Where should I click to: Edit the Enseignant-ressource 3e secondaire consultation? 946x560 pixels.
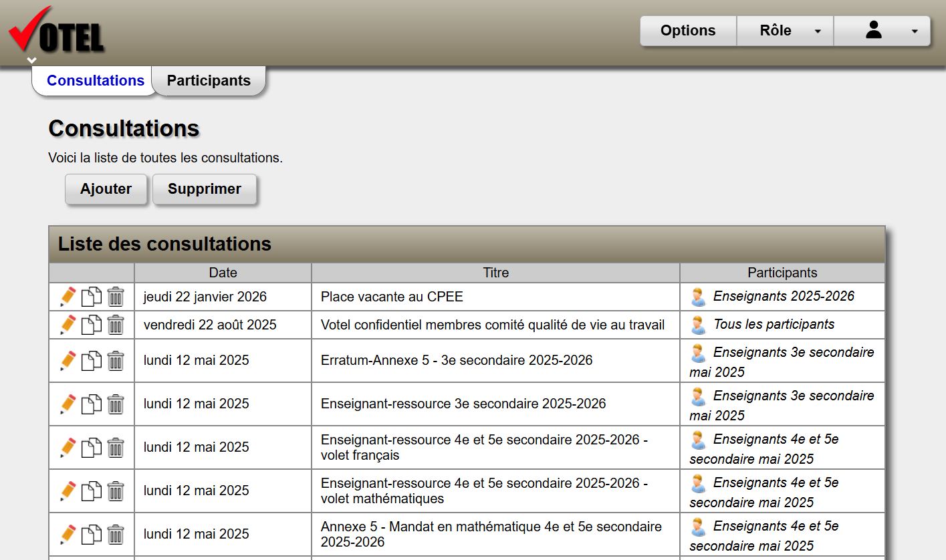pos(68,404)
